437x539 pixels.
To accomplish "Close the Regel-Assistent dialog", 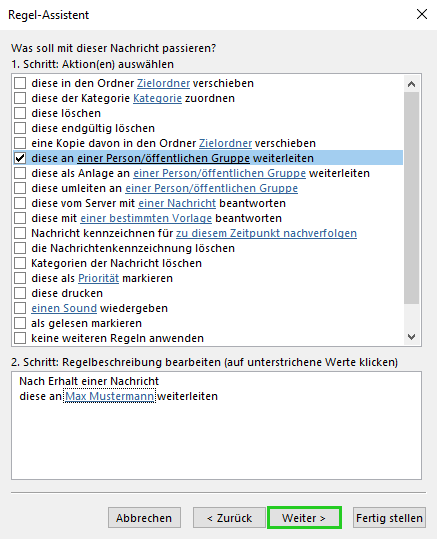I will (x=422, y=14).
